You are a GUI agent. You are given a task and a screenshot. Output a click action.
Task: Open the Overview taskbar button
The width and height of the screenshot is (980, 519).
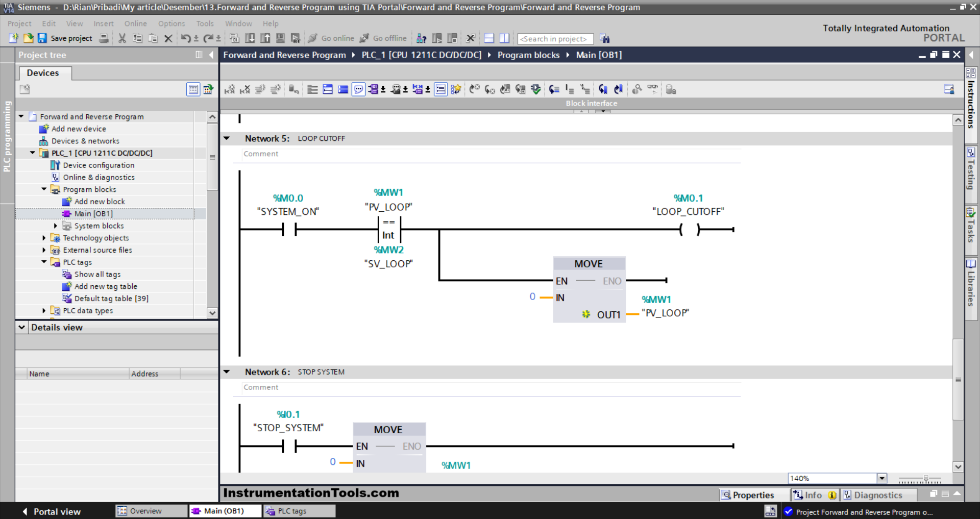click(151, 511)
